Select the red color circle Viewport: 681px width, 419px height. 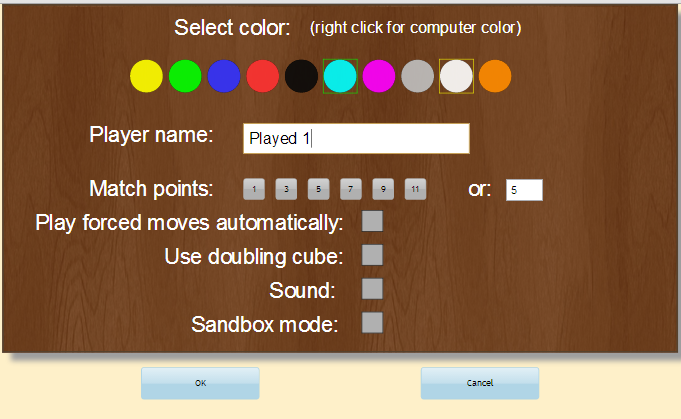click(x=262, y=77)
